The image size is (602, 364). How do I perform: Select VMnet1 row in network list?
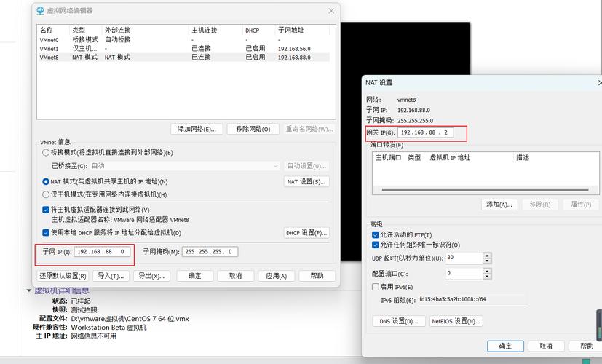(183, 48)
